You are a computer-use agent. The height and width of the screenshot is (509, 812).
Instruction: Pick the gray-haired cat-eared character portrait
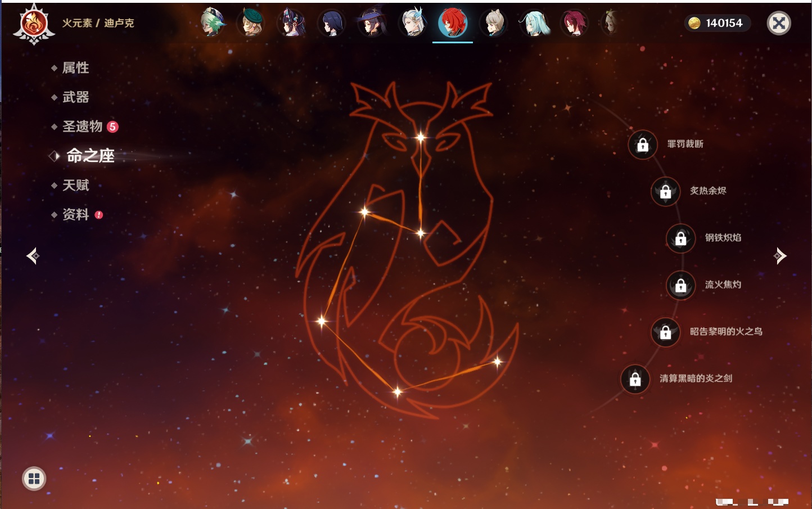pyautogui.click(x=493, y=23)
